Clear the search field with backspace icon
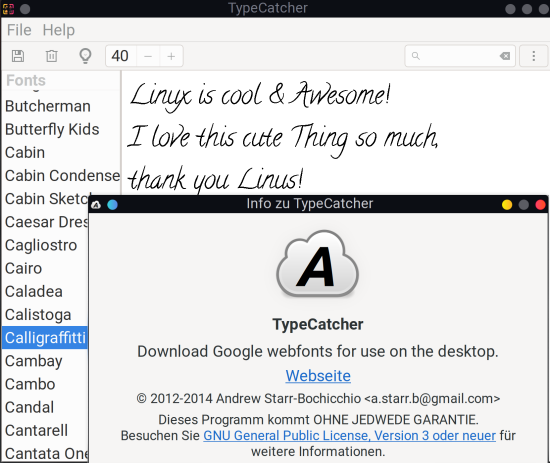This screenshot has width=550, height=463. pos(505,56)
